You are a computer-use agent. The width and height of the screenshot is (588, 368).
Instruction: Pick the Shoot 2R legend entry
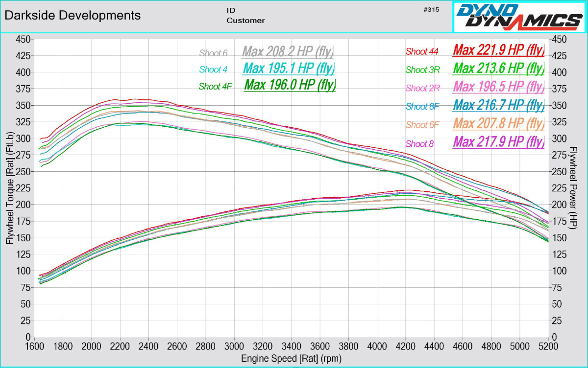pyautogui.click(x=423, y=88)
